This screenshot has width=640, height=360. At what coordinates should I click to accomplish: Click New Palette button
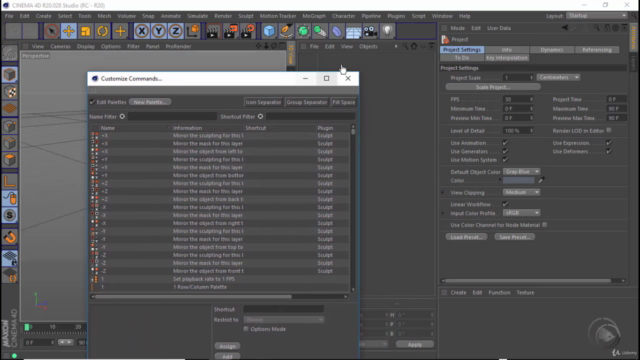point(150,102)
